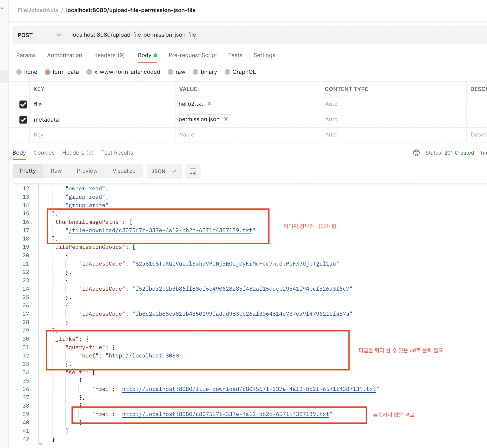Choose the Visualize response view
Image resolution: width=487 pixels, height=448 pixels.
[x=124, y=171]
